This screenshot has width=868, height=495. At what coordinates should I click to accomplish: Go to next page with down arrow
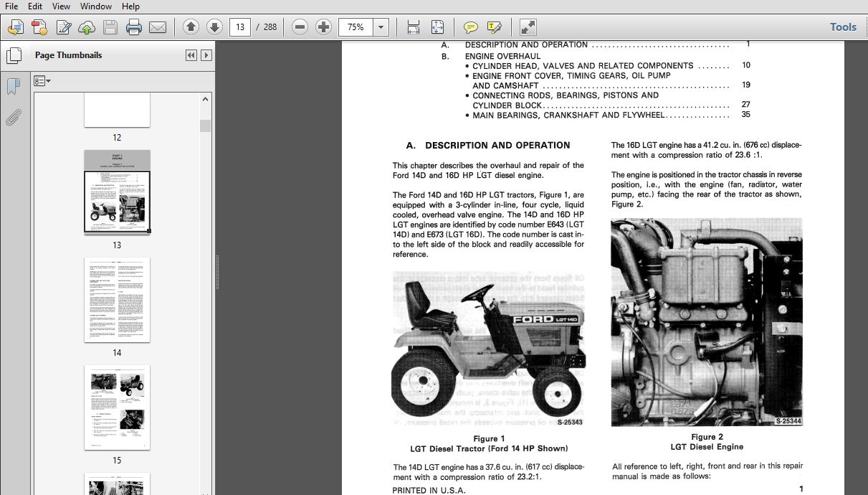pos(214,27)
